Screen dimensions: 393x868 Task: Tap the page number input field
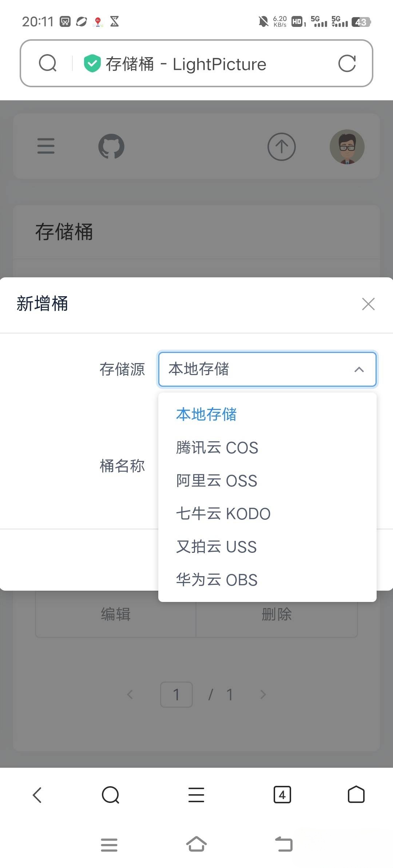click(176, 695)
